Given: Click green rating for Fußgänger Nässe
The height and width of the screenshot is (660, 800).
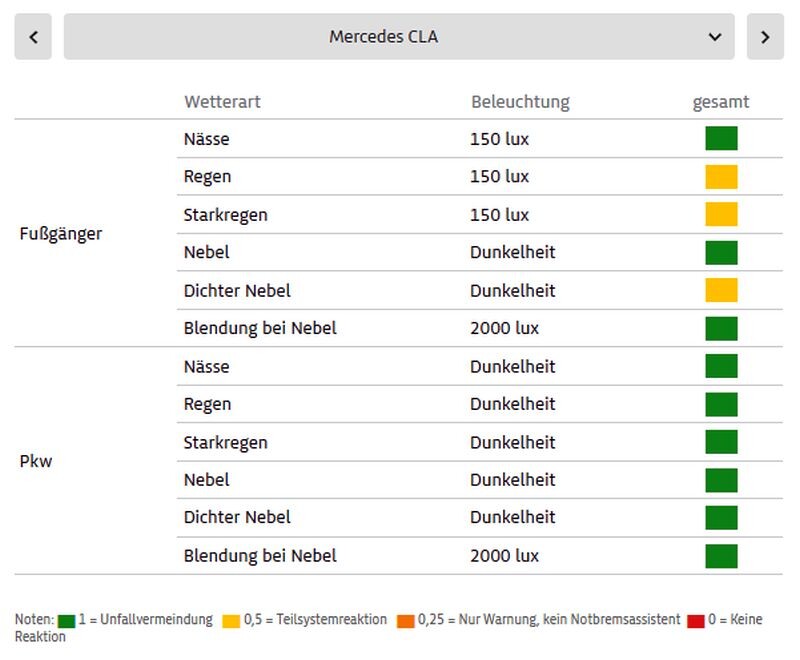Looking at the screenshot, I should click(721, 139).
